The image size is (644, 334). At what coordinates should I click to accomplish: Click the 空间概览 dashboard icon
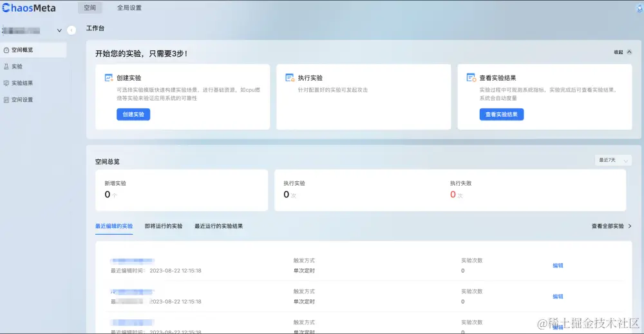click(6, 50)
